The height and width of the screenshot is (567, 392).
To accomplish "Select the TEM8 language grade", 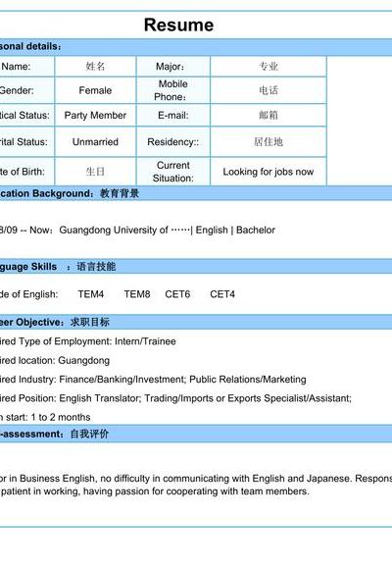I will click(x=137, y=294).
